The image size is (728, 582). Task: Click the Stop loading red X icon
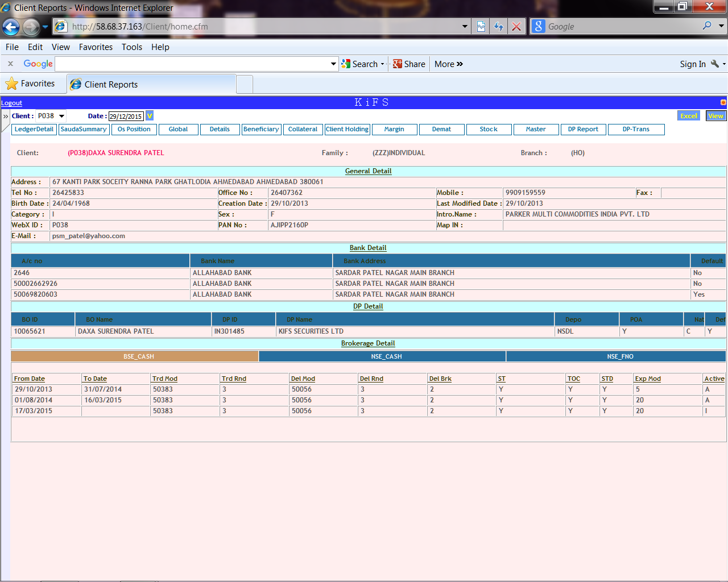516,27
